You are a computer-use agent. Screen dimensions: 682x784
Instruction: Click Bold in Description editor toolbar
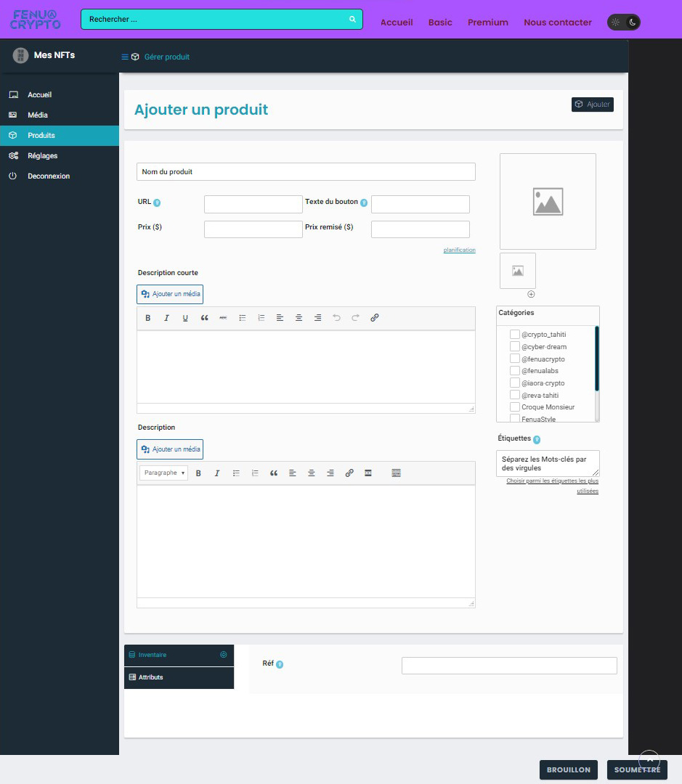coord(198,473)
